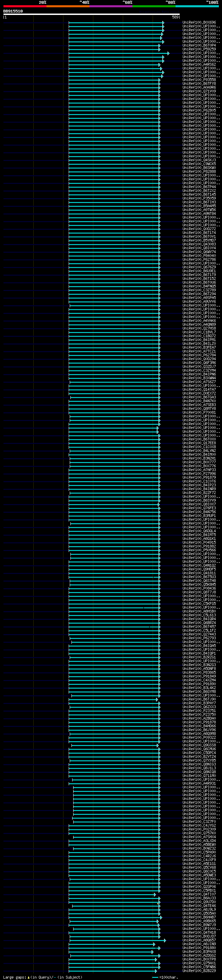Select label UniRef100_Q4TI07
This screenshot has height=980, width=222.
(199, 894)
